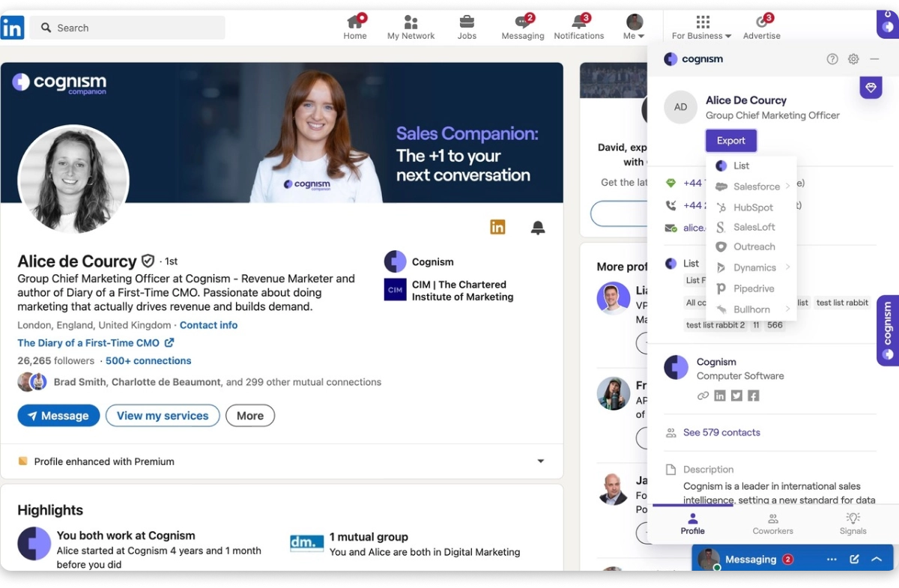899x588 pixels.
Task: Click Alice de Courcy's profile photo
Action: [73, 181]
